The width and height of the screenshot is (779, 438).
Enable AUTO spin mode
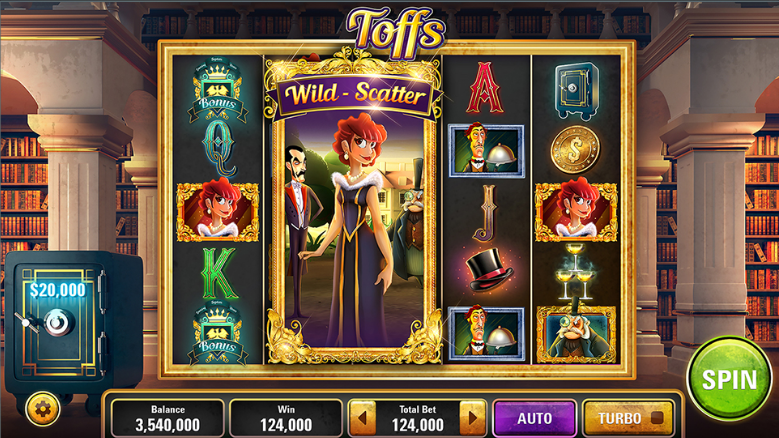[x=535, y=418]
